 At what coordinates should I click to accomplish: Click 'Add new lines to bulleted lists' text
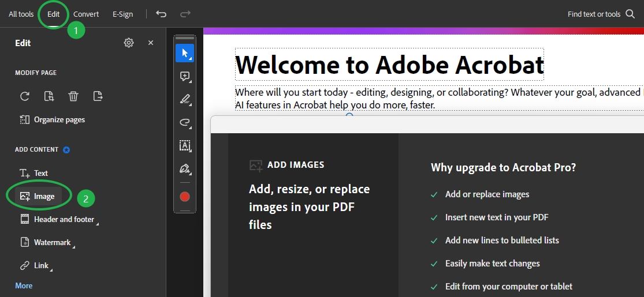tap(502, 240)
